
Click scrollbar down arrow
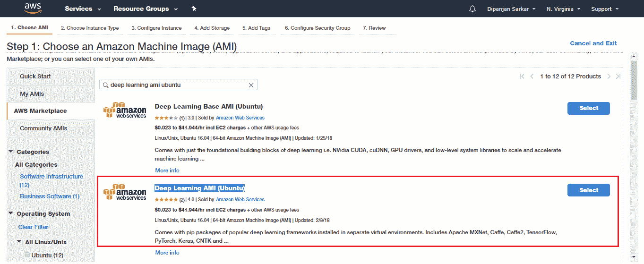(634, 257)
